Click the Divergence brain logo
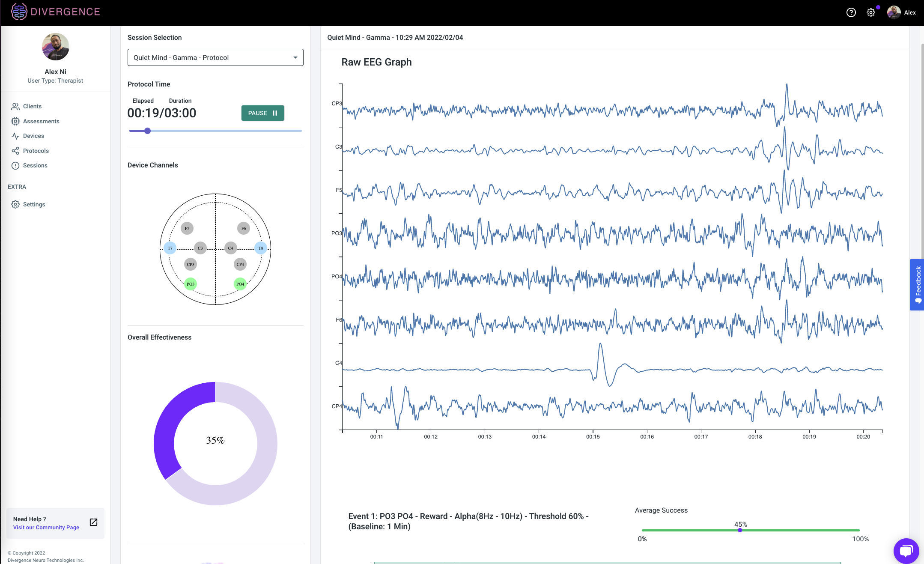 click(x=19, y=12)
